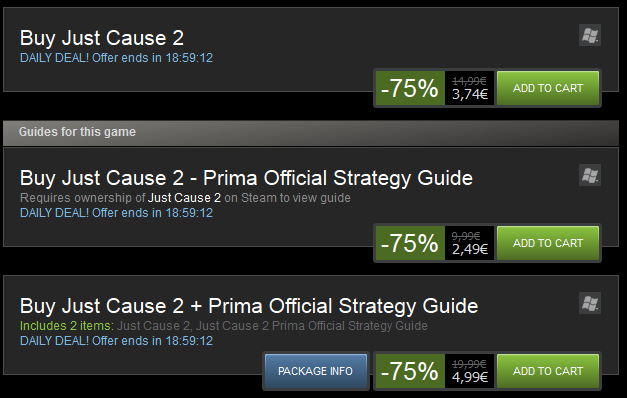The image size is (627, 398).
Task: Click the white 'Just Cause 2' ownership link
Action: pos(184,198)
